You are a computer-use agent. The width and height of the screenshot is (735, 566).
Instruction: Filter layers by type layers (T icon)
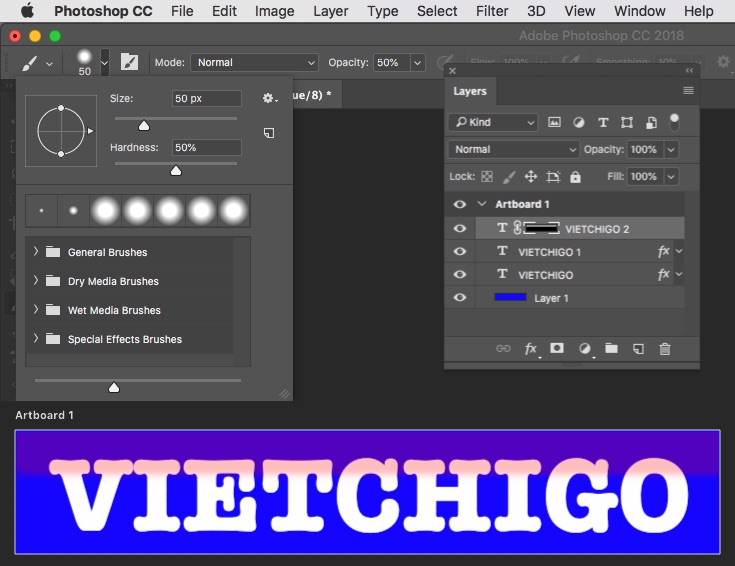point(603,123)
